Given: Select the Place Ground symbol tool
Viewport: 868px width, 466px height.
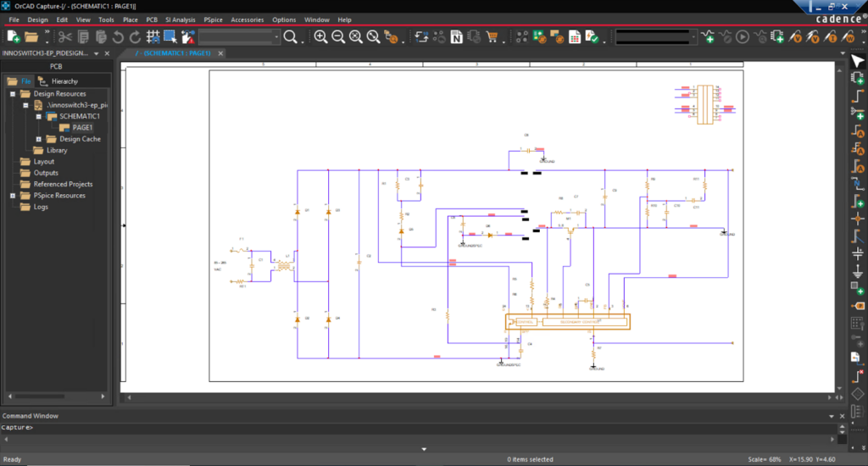Looking at the screenshot, I should pyautogui.click(x=858, y=271).
